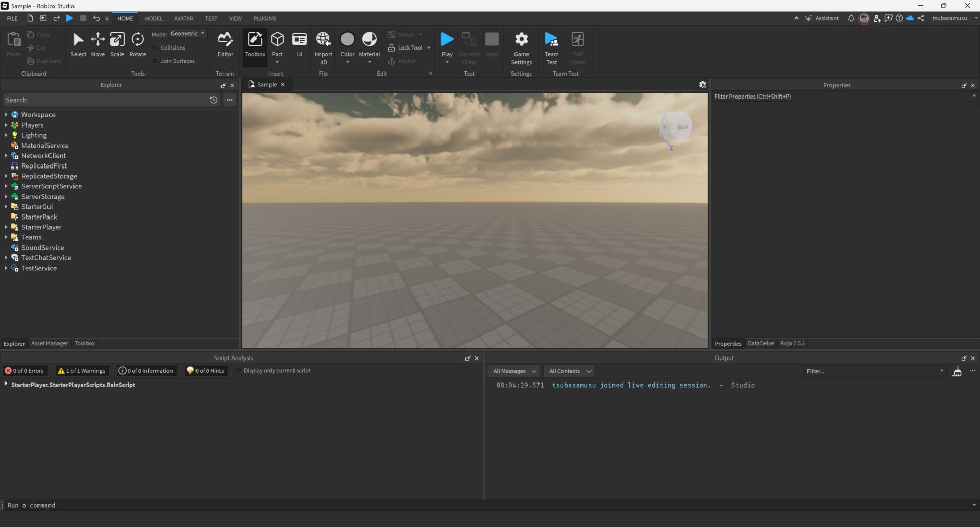Expand Lighting in Explorer

[6, 135]
